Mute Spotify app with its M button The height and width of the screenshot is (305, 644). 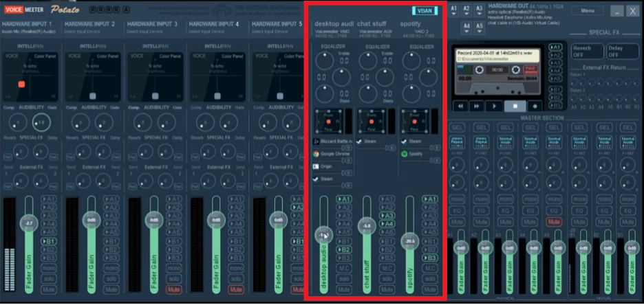[436, 160]
